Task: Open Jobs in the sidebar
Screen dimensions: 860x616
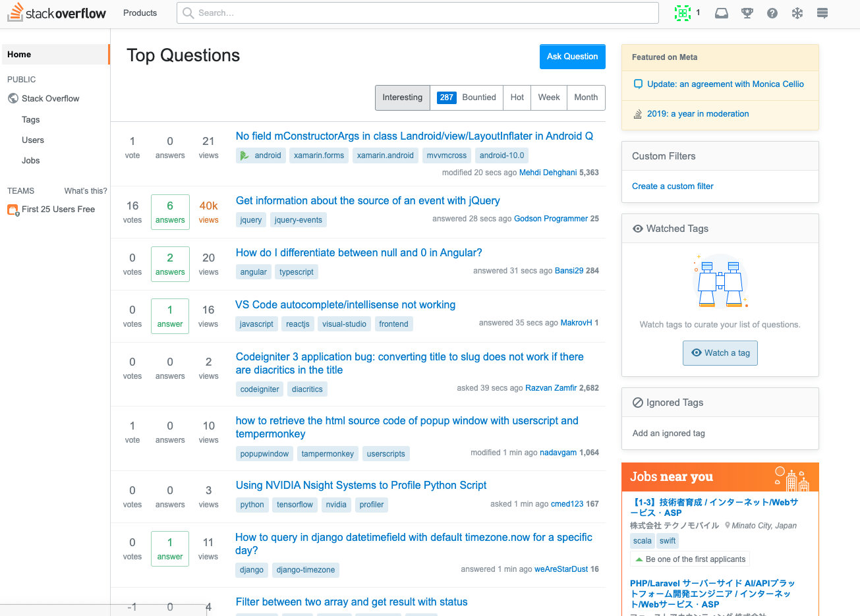Action: pyautogui.click(x=30, y=161)
